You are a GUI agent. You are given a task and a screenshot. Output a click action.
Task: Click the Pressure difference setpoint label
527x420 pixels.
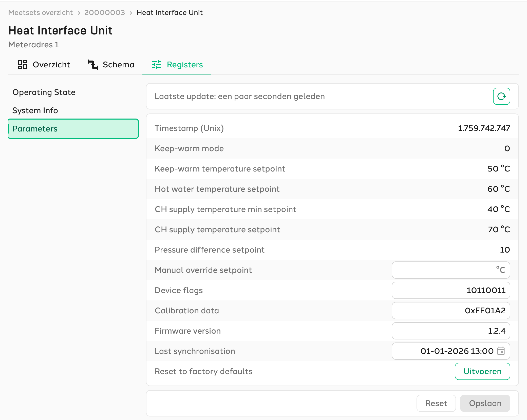pos(210,250)
